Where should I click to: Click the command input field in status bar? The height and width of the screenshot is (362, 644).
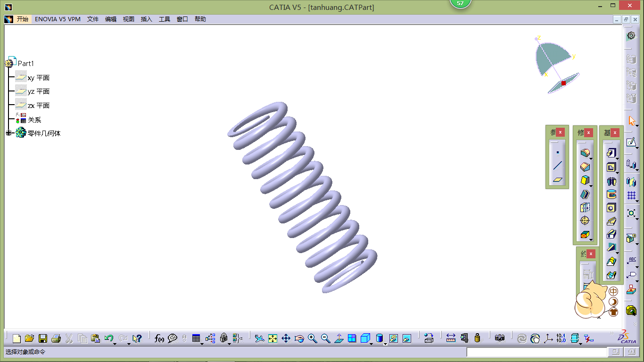pyautogui.click(x=537, y=352)
